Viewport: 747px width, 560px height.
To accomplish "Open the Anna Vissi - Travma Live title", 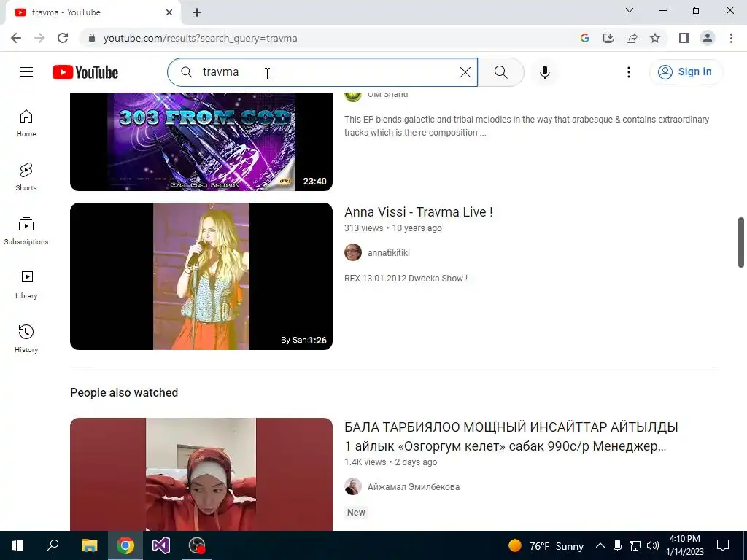I will [x=418, y=212].
